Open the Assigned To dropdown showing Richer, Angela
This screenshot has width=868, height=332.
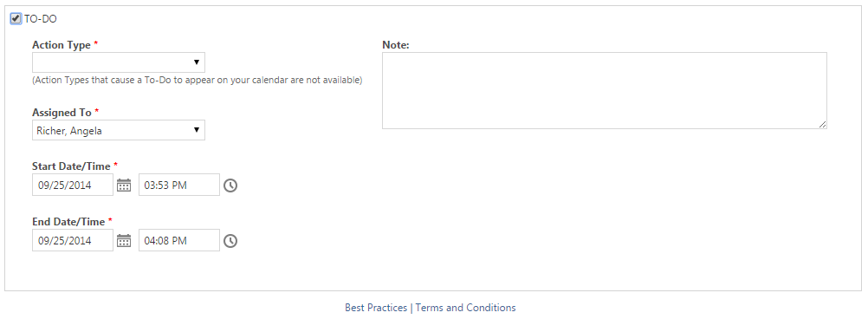pyautogui.click(x=119, y=130)
